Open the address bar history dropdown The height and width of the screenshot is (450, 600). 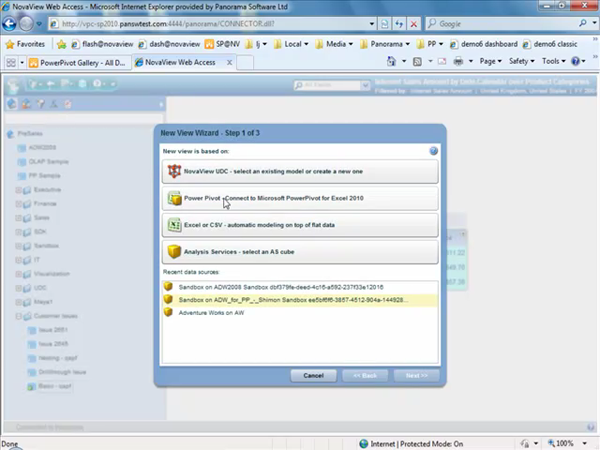click(x=371, y=24)
